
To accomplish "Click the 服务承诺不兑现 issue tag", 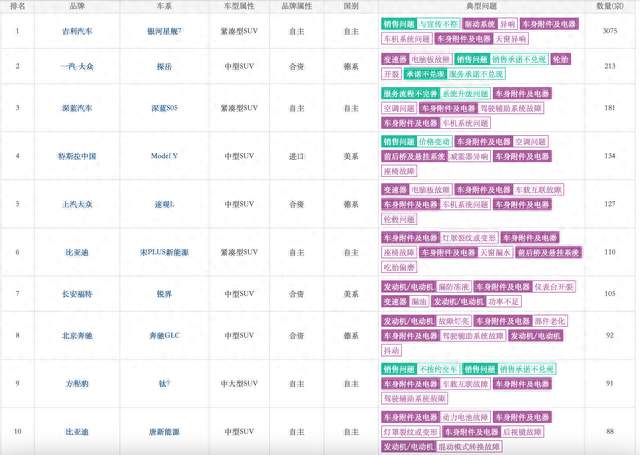I will (x=476, y=74).
